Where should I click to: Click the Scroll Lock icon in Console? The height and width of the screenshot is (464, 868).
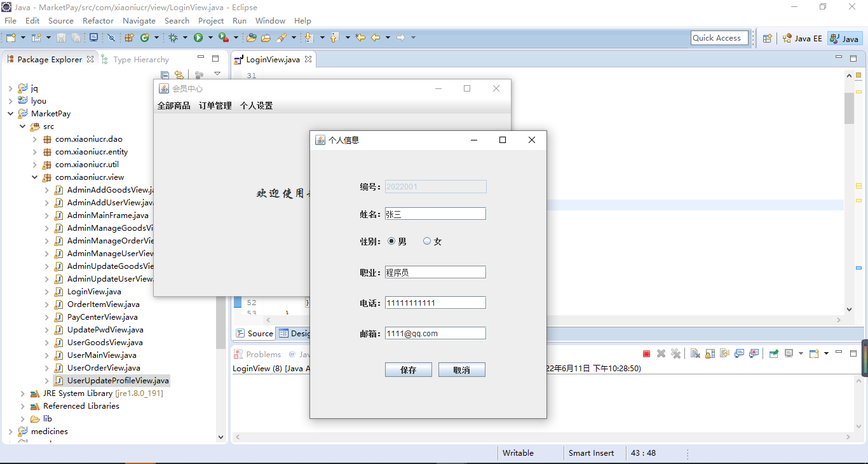[x=710, y=354]
